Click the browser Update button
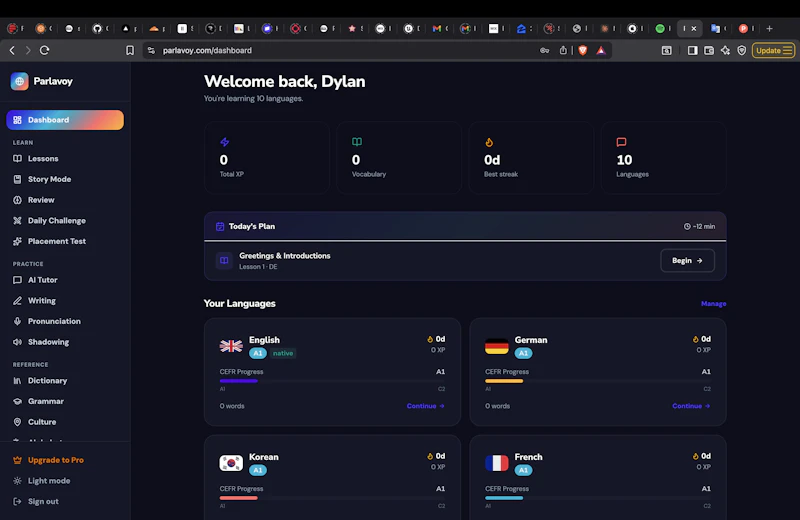The width and height of the screenshot is (800, 520). tap(773, 50)
